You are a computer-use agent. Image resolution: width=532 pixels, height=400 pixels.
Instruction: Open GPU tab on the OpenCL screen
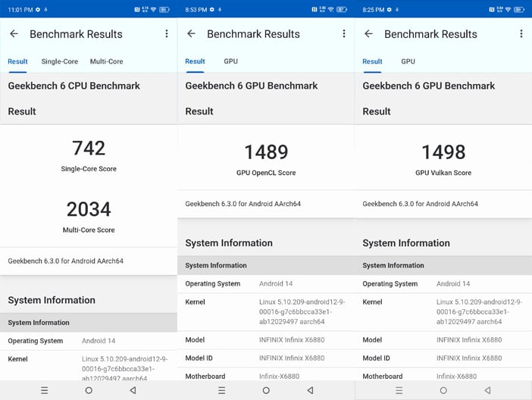(x=230, y=61)
